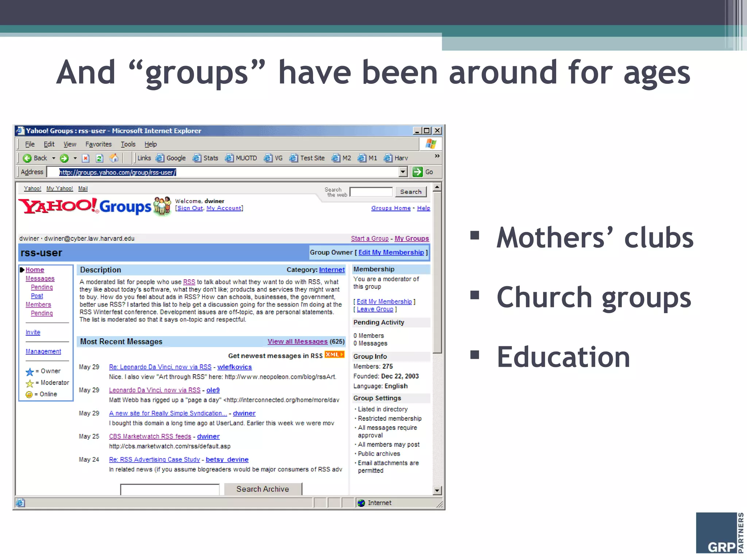Open the Address bar dropdown arrow
The height and width of the screenshot is (560, 747).
tap(403, 172)
